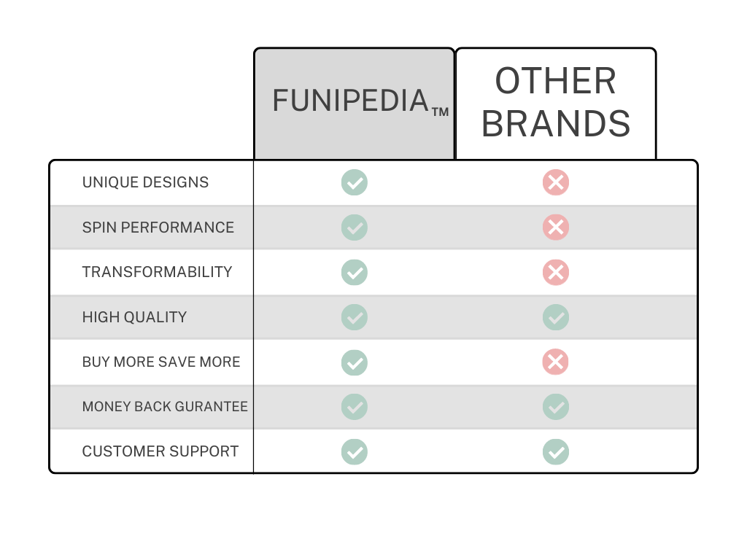Viewport: 747px width, 560px height.
Task: Click Funipedia checkmark for Buy More Save More
Action: 355,362
